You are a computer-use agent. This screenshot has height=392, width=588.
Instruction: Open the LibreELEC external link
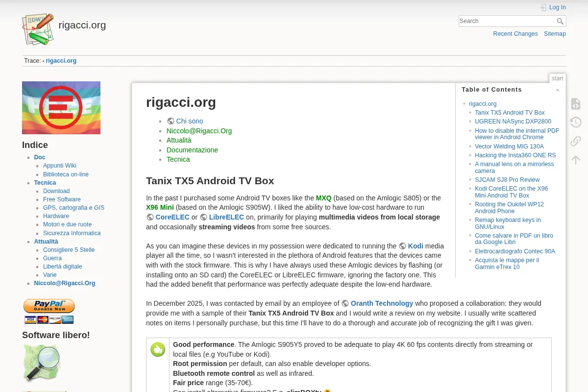coord(226,217)
